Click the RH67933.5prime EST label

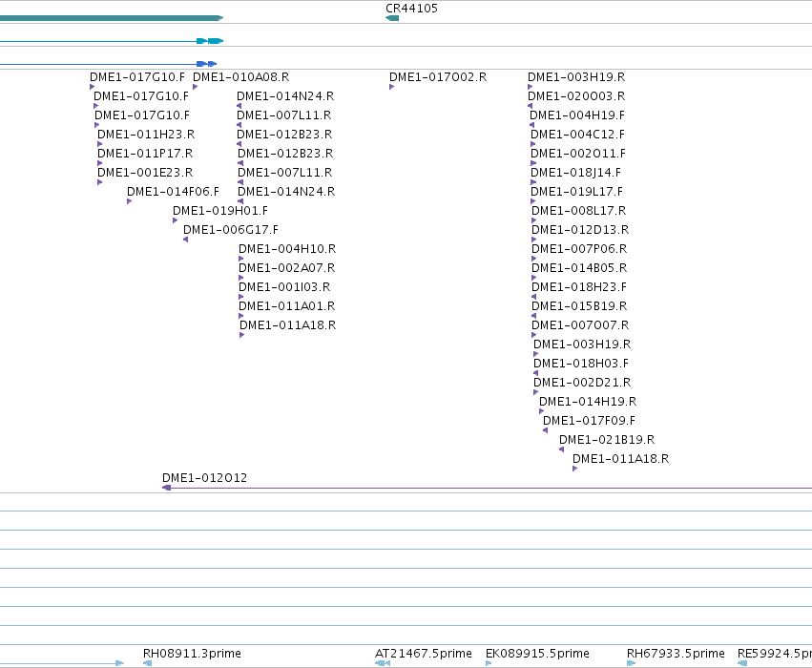pyautogui.click(x=676, y=654)
